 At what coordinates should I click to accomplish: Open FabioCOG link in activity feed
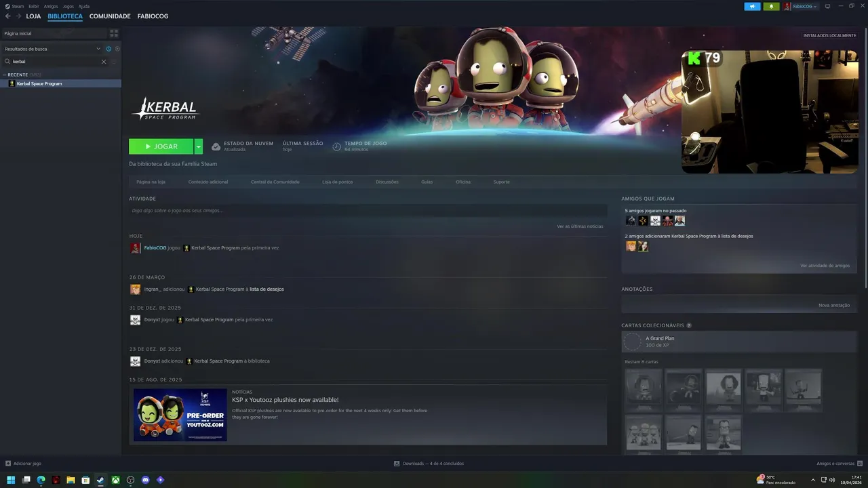point(155,248)
